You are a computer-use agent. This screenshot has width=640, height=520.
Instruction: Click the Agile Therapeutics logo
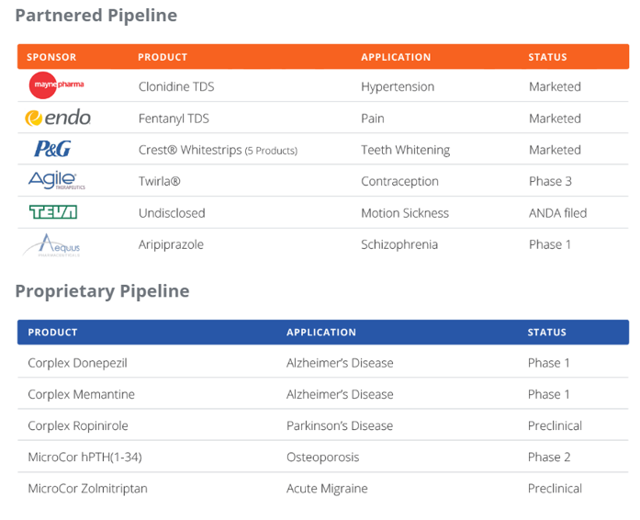56,180
